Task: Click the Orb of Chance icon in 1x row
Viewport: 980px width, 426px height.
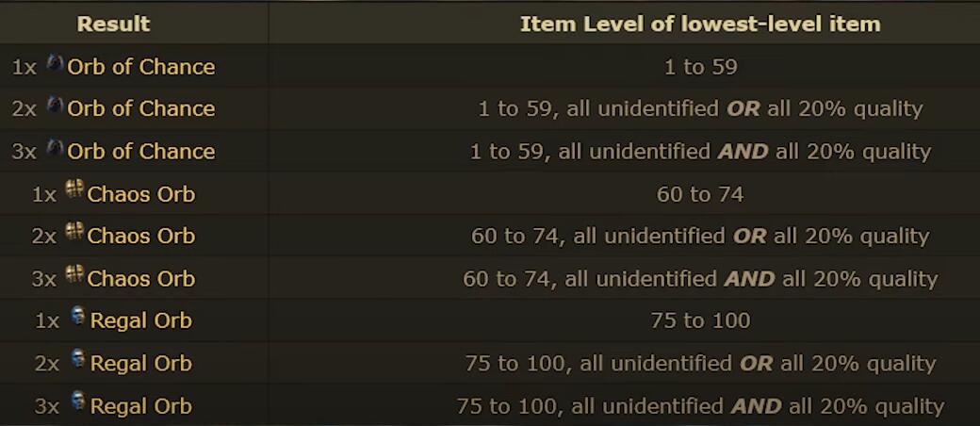Action: click(x=55, y=64)
